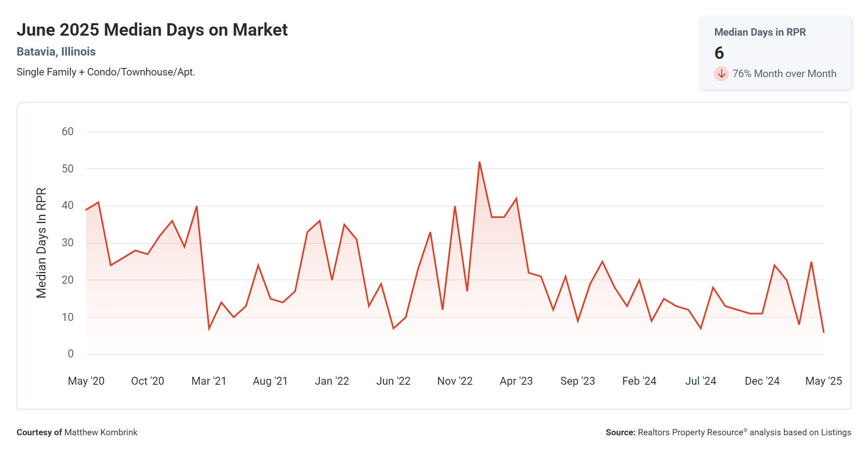Click the Single Family + Condo property type text
The height and width of the screenshot is (456, 868).
pyautogui.click(x=106, y=72)
